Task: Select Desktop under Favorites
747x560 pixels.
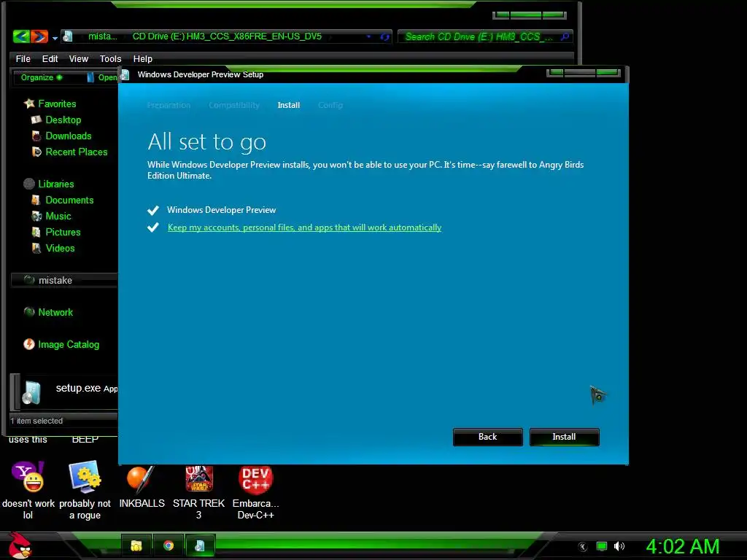Action: (63, 120)
